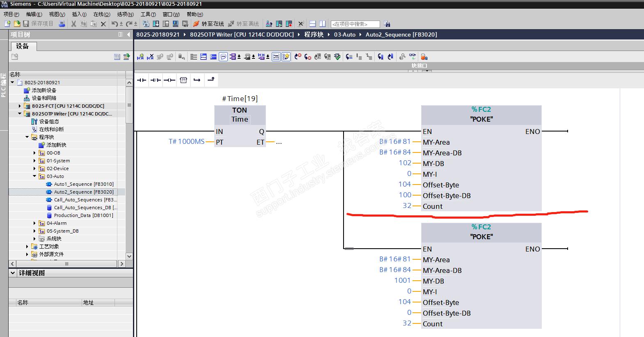This screenshot has height=337, width=644.
Task: Toggle the favorites star display in editor
Action: [x=286, y=57]
